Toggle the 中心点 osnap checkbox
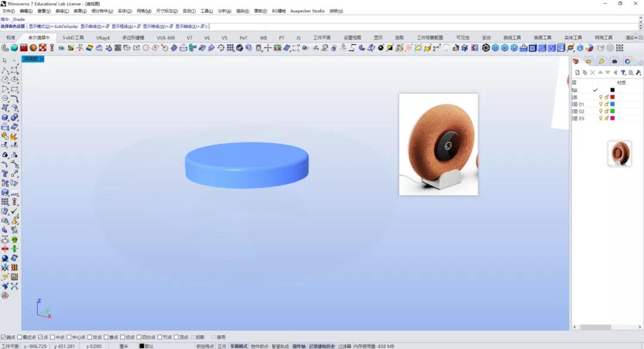The width and height of the screenshot is (644, 349). tap(69, 337)
